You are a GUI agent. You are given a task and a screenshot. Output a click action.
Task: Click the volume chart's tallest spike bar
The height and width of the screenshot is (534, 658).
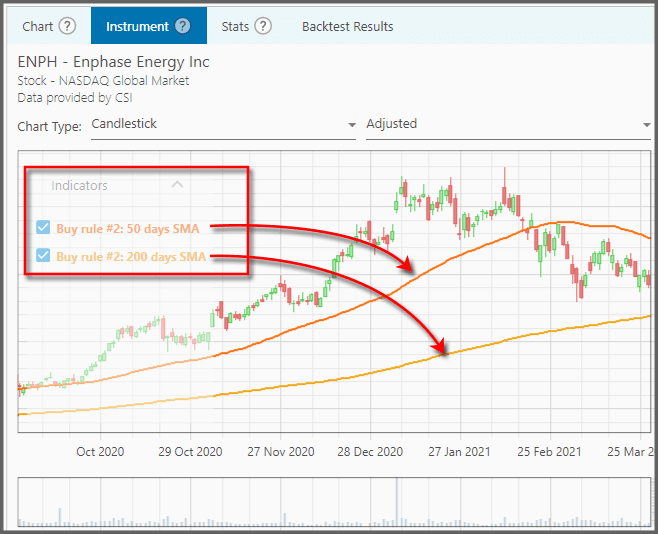(397, 503)
